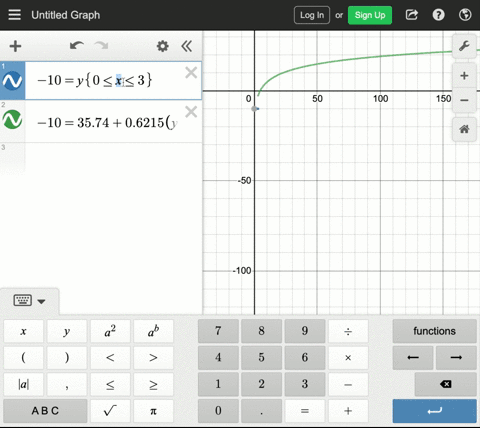
Task: Tap the 1 key
Action: point(218,384)
